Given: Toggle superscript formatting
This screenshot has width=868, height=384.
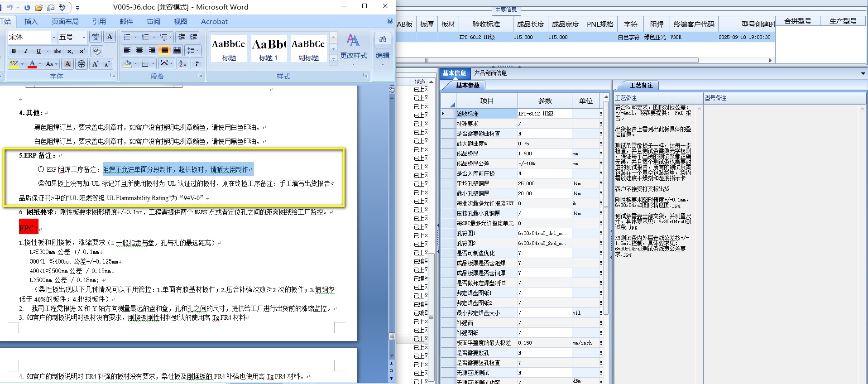Looking at the screenshot, I should coord(82,51).
